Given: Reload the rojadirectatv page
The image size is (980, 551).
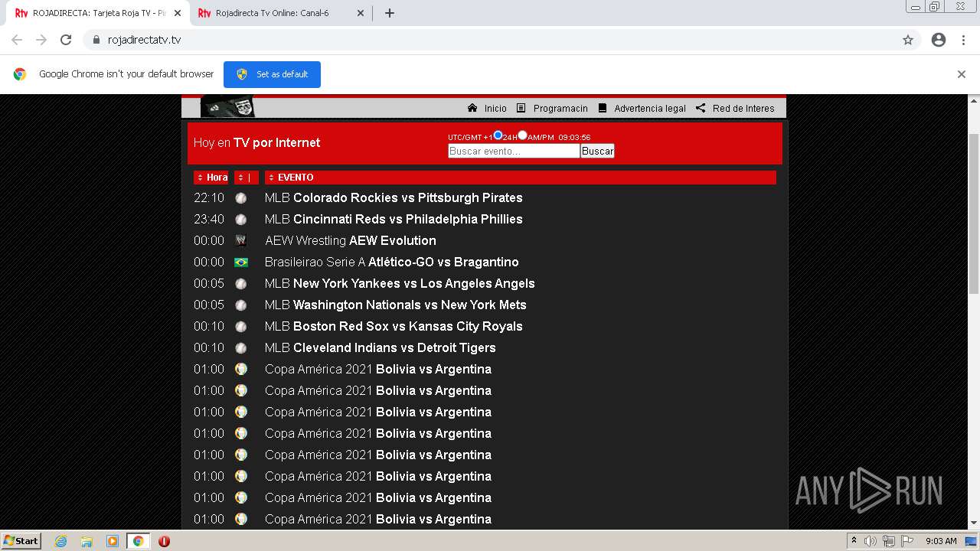Looking at the screenshot, I should [66, 40].
